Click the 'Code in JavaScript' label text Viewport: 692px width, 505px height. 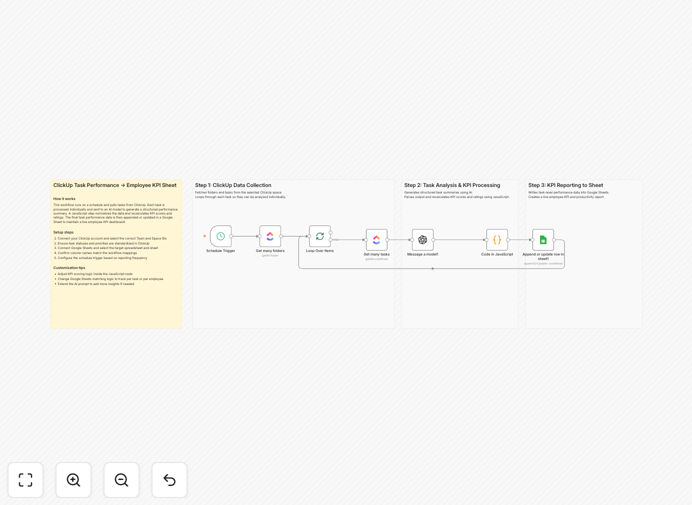[497, 254]
